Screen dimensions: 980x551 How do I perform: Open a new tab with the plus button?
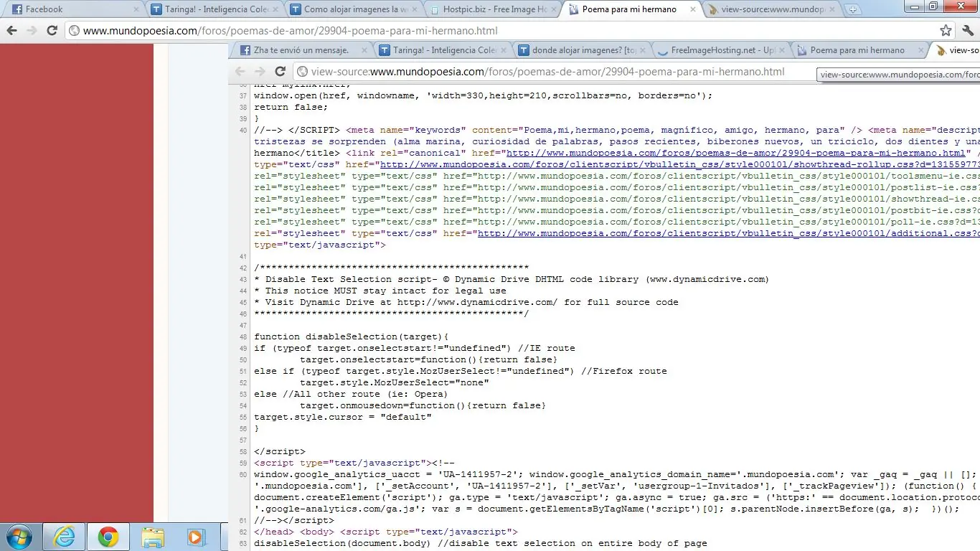[852, 10]
